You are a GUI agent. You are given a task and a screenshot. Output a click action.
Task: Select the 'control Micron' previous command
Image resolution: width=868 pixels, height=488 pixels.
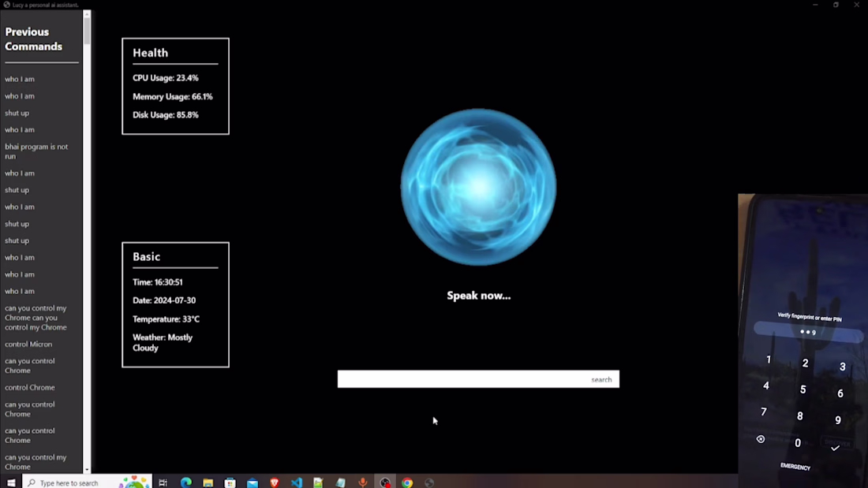(x=28, y=345)
